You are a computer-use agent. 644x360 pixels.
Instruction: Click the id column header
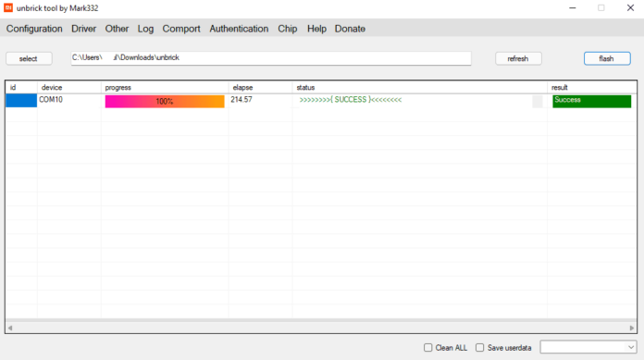coord(21,88)
